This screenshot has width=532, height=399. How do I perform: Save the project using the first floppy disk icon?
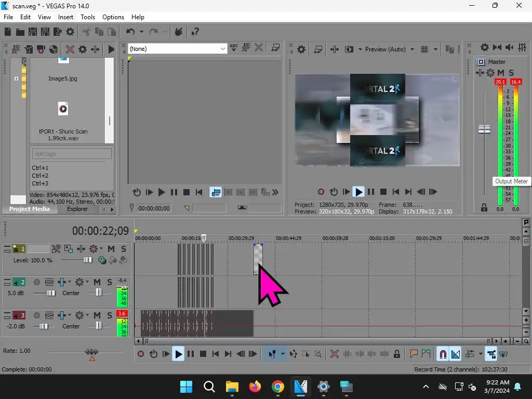click(x=33, y=32)
